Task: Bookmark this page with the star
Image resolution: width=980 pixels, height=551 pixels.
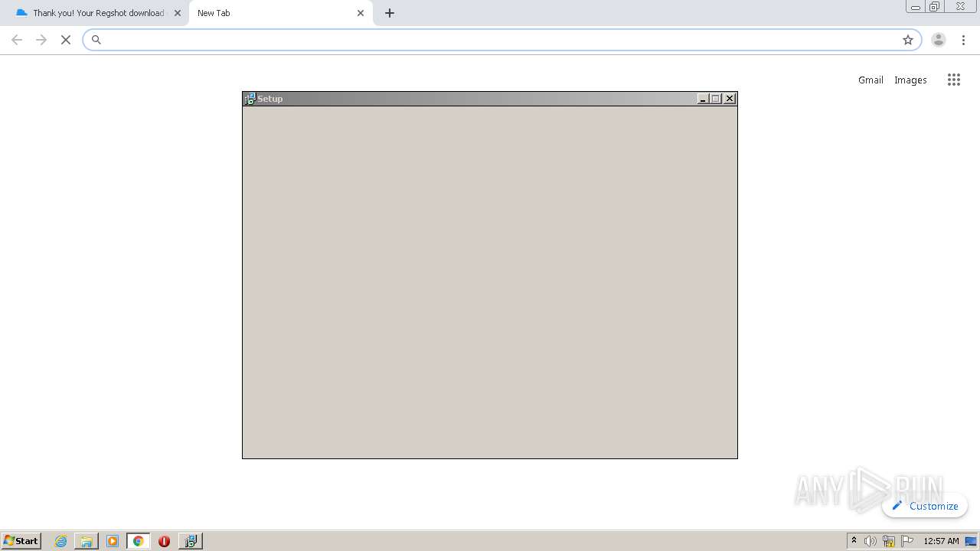Action: pyautogui.click(x=908, y=40)
